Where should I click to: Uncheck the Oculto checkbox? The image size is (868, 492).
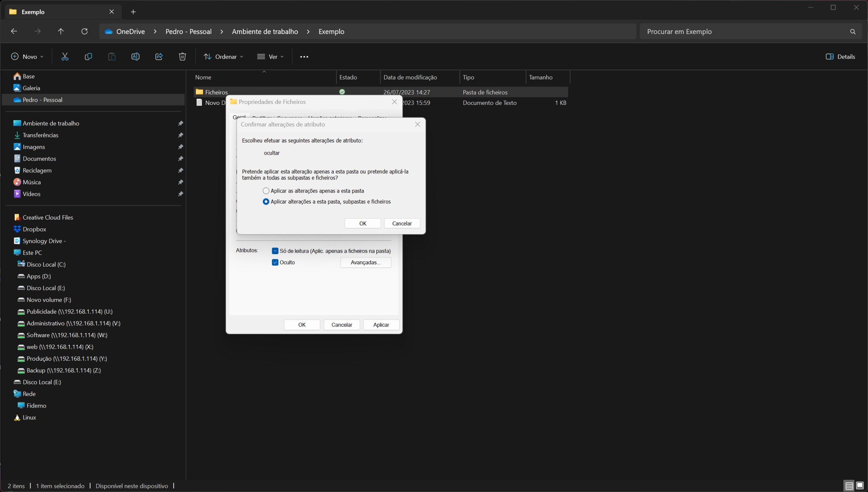pyautogui.click(x=275, y=262)
